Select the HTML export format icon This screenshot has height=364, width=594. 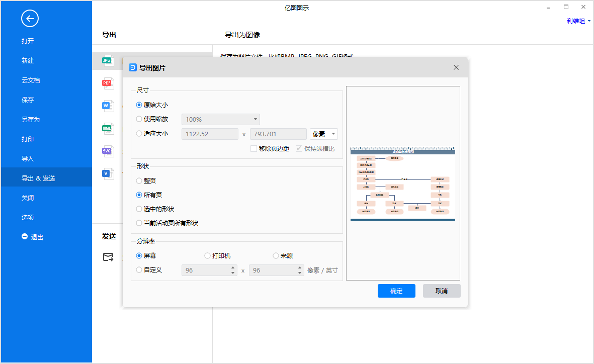point(108,128)
